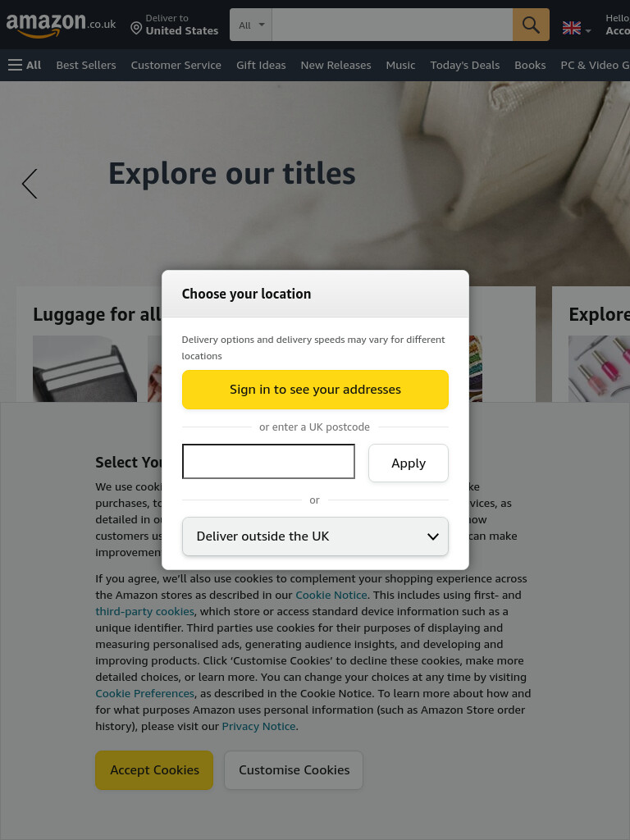
Task: Click the nail polish product thumbnail
Action: (599, 368)
